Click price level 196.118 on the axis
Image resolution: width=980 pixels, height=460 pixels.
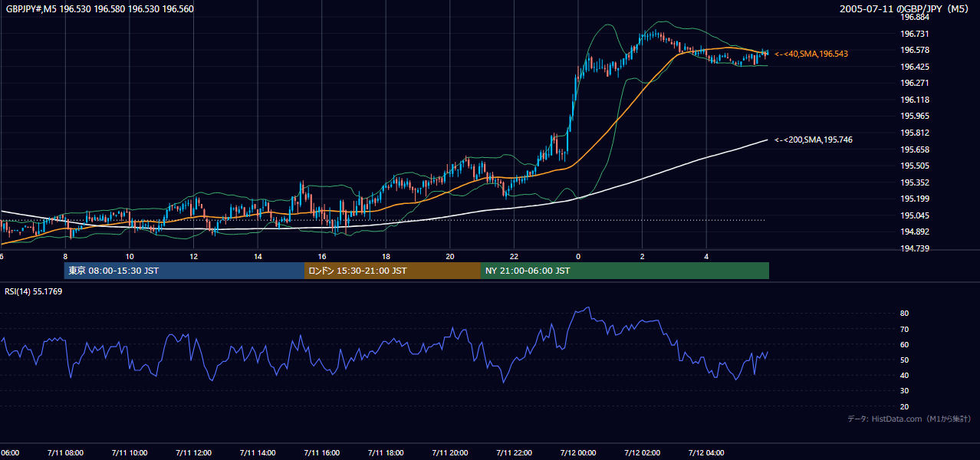coord(915,100)
